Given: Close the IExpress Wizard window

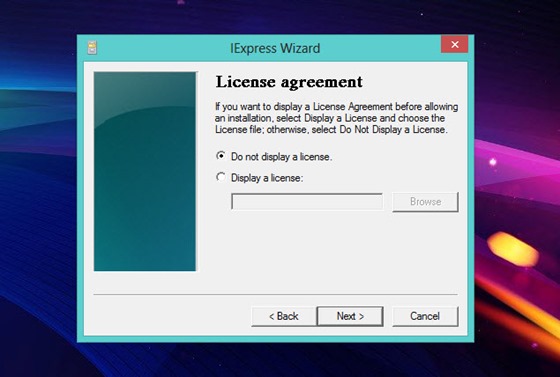Looking at the screenshot, I should (x=454, y=44).
